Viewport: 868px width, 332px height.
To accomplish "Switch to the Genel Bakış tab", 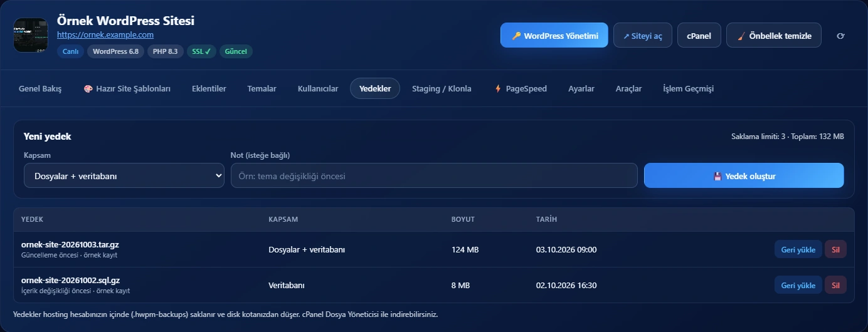I will click(40, 89).
